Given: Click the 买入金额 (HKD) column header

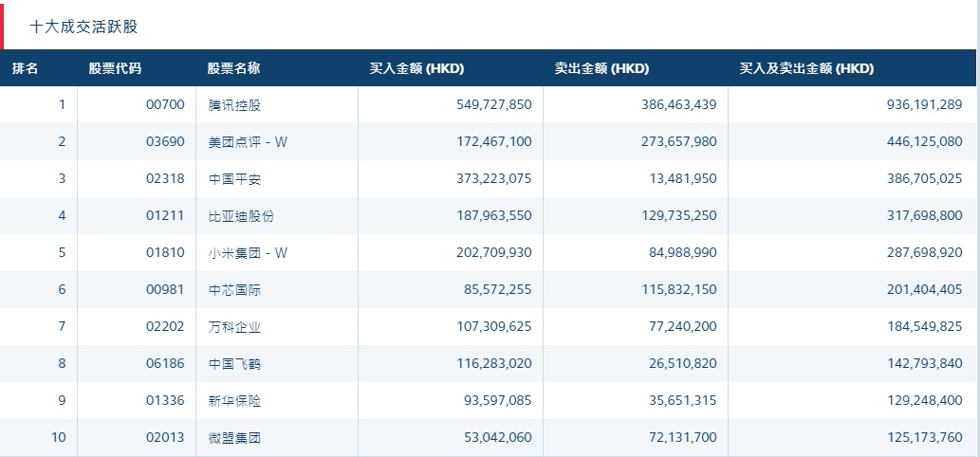Looking at the screenshot, I should 416,68.
